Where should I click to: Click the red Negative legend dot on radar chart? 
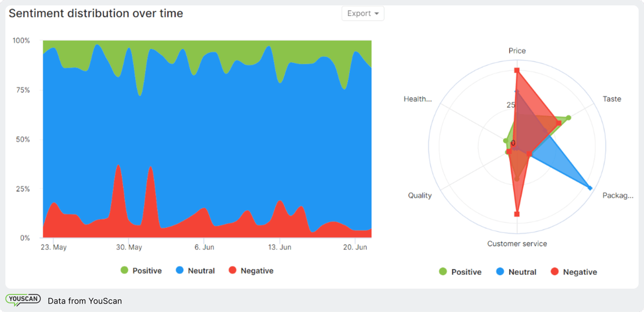pos(555,272)
